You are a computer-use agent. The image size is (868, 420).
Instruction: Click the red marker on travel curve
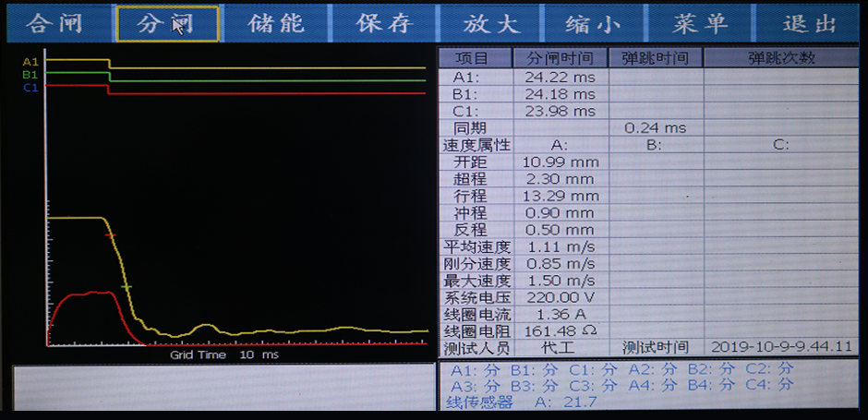[111, 236]
